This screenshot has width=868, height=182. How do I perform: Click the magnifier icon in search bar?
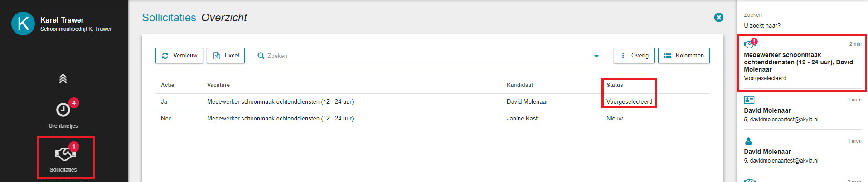[261, 56]
